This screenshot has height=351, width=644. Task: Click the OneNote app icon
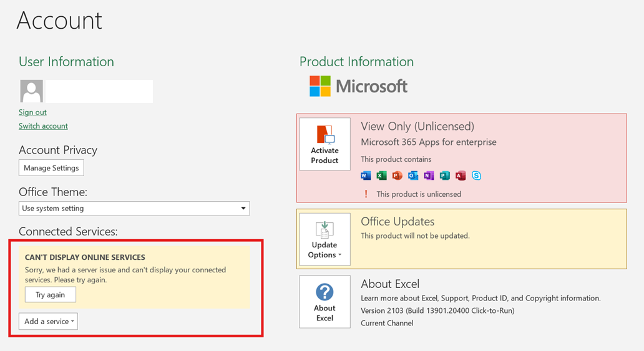[429, 175]
